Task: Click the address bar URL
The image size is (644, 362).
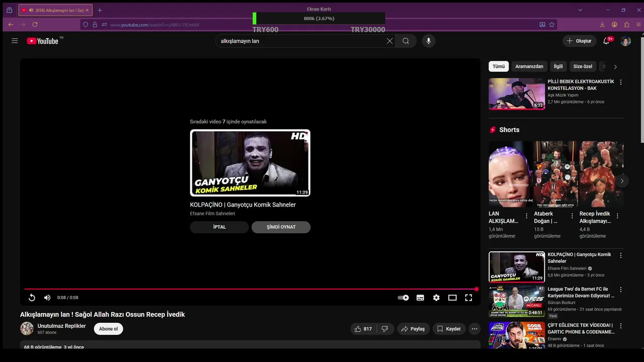Action: pyautogui.click(x=154, y=25)
